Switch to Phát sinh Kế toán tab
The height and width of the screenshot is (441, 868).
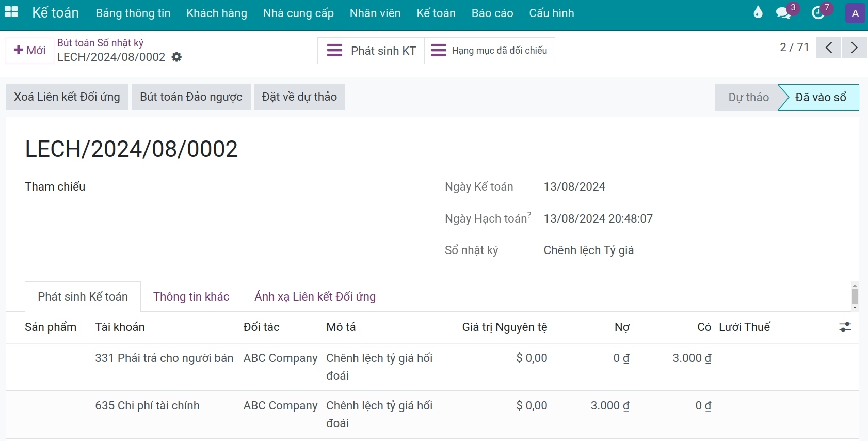(x=83, y=296)
